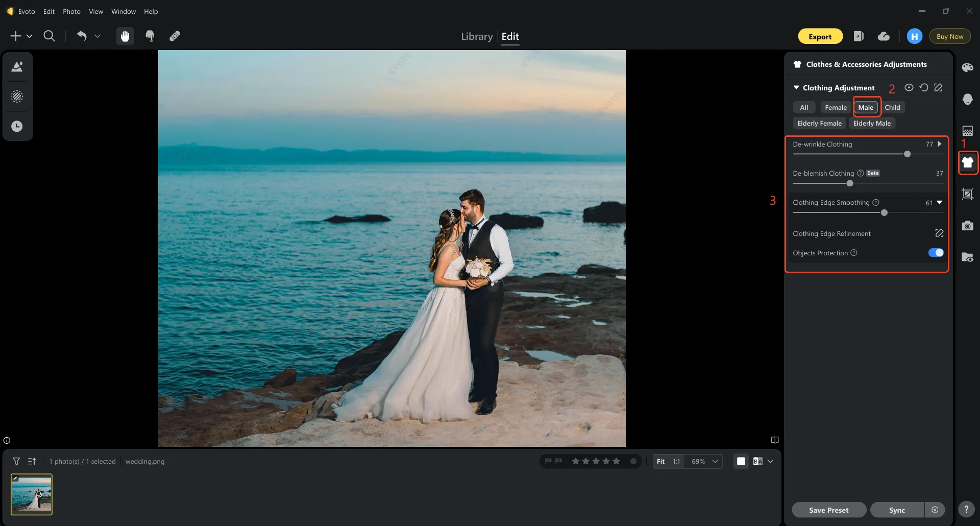Collapse the Clothing Adjustment section
Image resolution: width=980 pixels, height=526 pixels.
[796, 88]
